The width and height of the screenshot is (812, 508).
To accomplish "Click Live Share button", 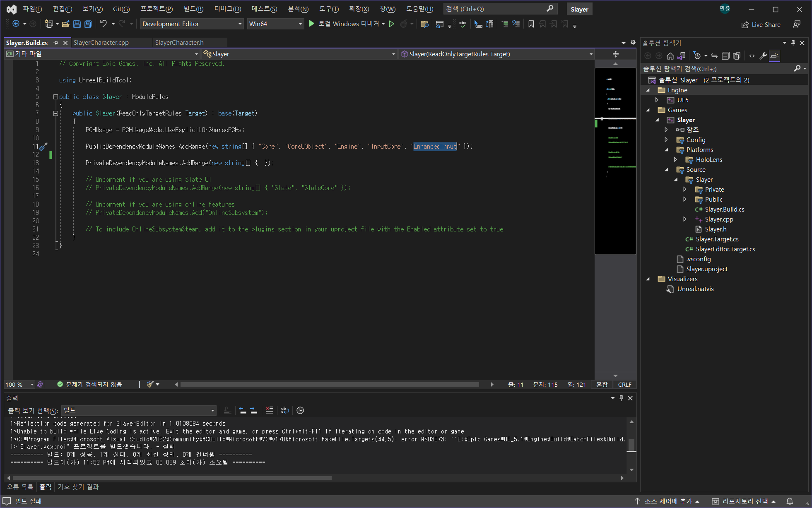I will 761,25.
